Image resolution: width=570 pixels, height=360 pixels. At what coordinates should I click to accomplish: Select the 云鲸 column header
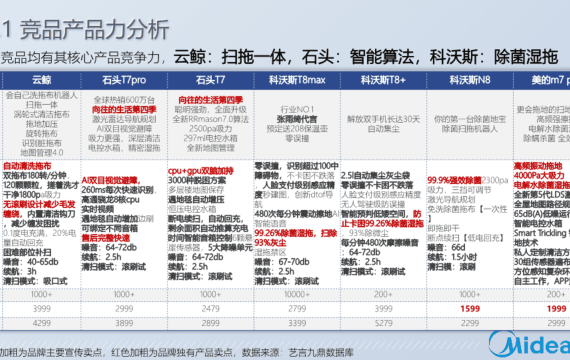click(41, 80)
